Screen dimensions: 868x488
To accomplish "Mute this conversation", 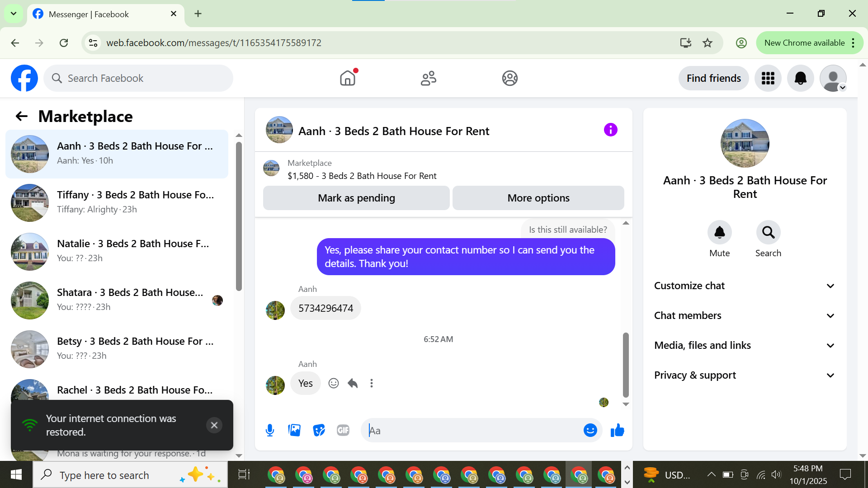I will click(719, 232).
